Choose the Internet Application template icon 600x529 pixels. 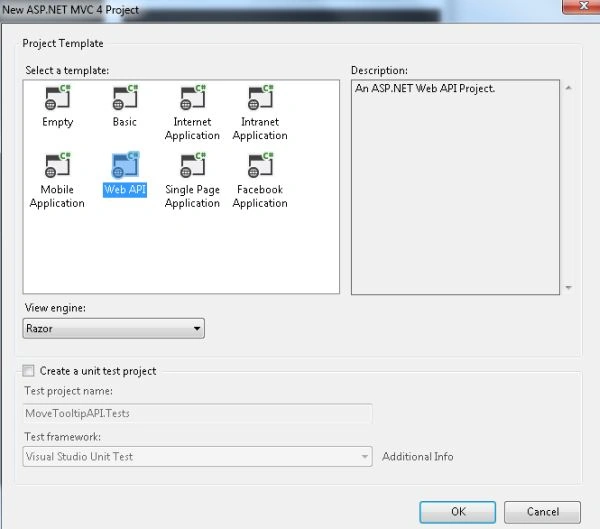click(193, 98)
